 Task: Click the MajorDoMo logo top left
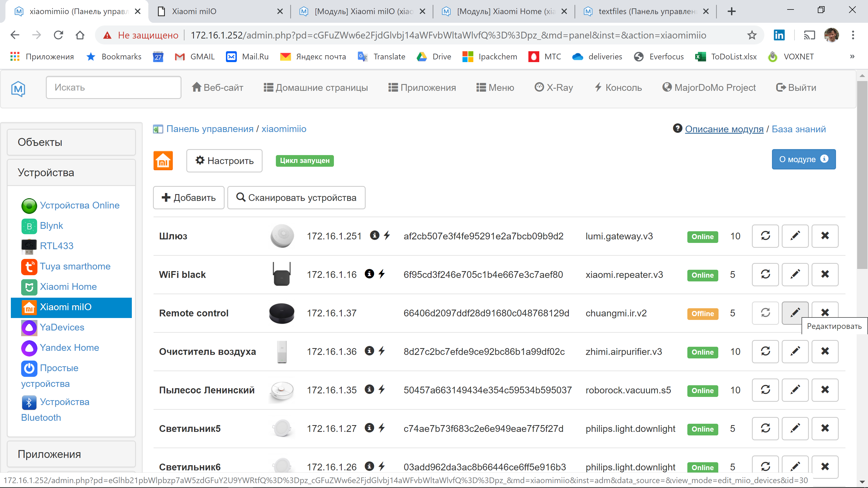click(18, 89)
